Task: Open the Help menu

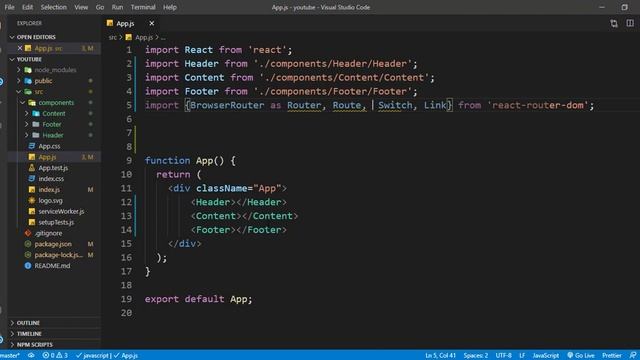Action: click(170, 7)
